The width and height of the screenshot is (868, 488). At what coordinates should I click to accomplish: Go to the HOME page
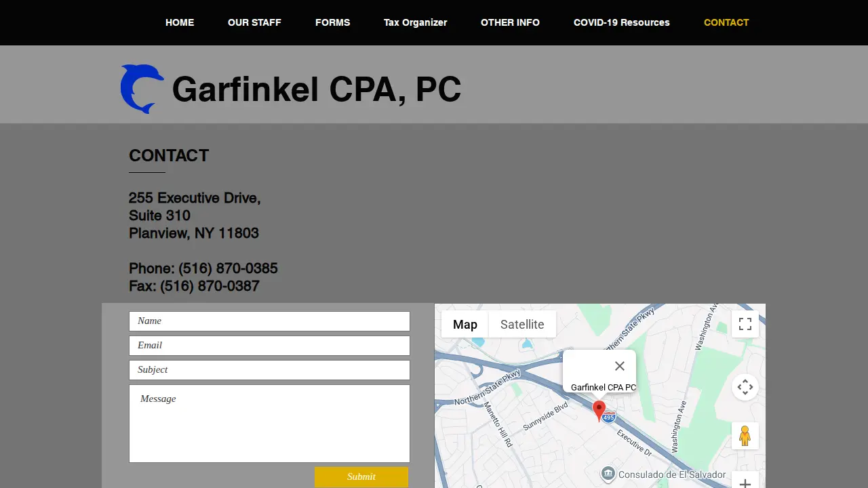click(180, 22)
